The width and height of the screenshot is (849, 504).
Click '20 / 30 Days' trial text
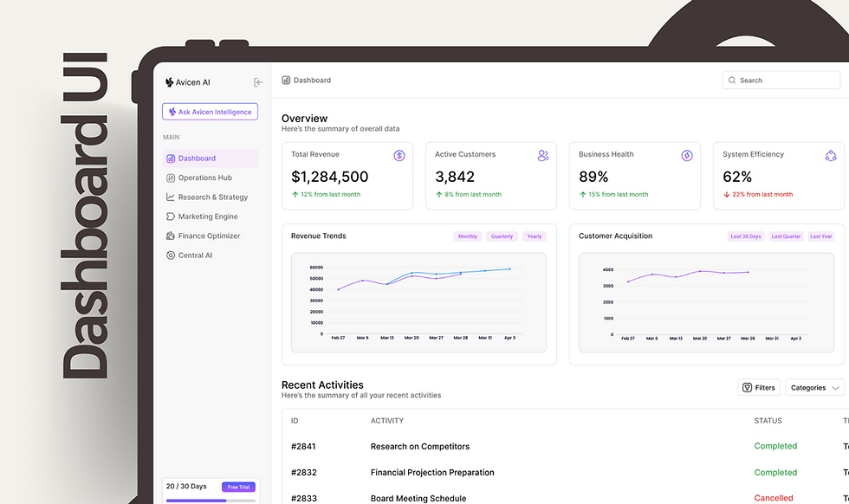coord(186,486)
